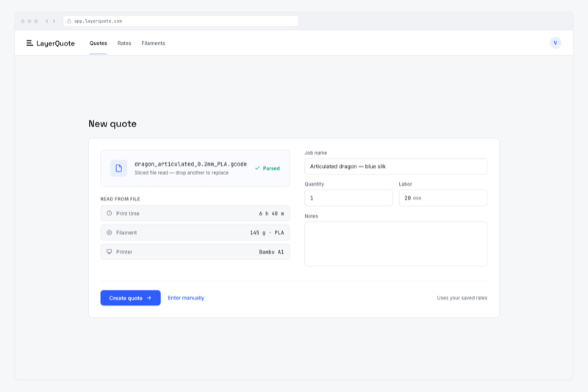Click the Print time clock icon
Image resolution: width=588 pixels, height=392 pixels.
point(109,213)
